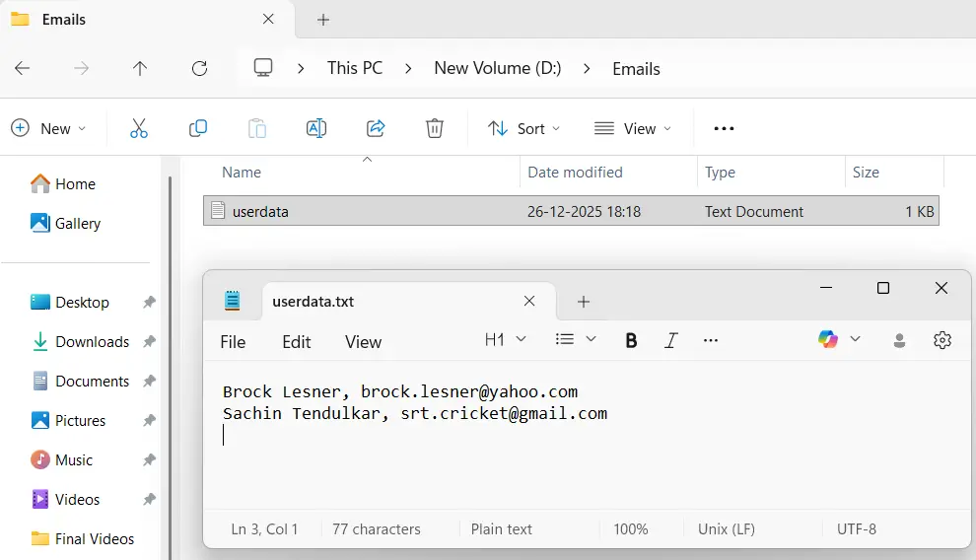This screenshot has width=976, height=560.
Task: Close the Emails Explorer tab
Action: (x=268, y=20)
